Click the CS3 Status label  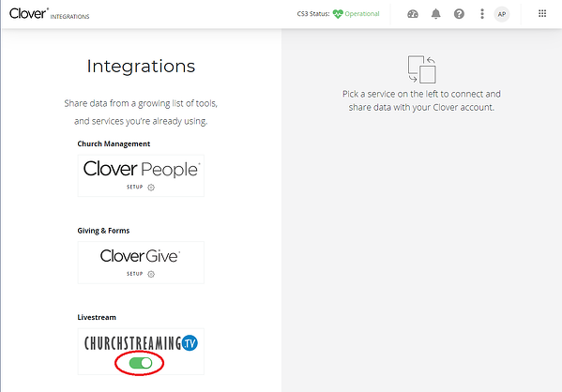point(313,14)
